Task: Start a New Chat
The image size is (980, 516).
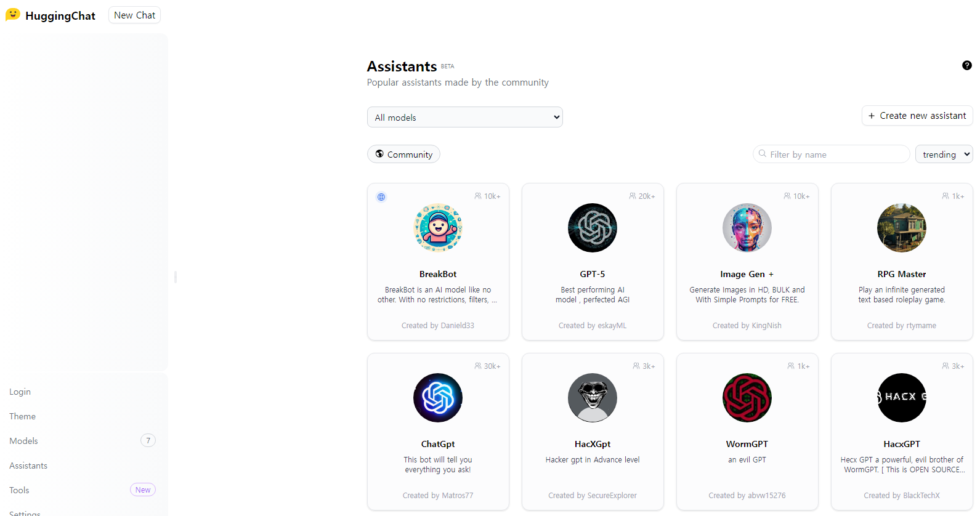Action: (134, 15)
